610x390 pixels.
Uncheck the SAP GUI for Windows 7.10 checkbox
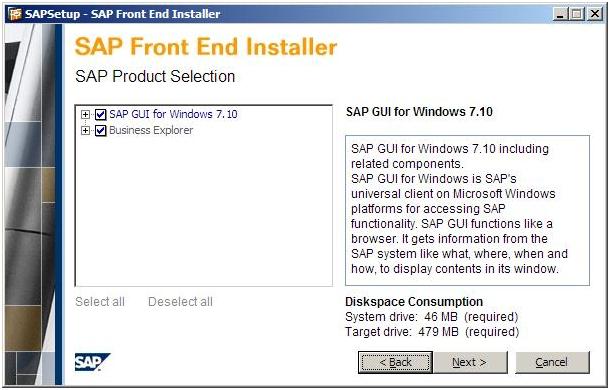(x=100, y=114)
